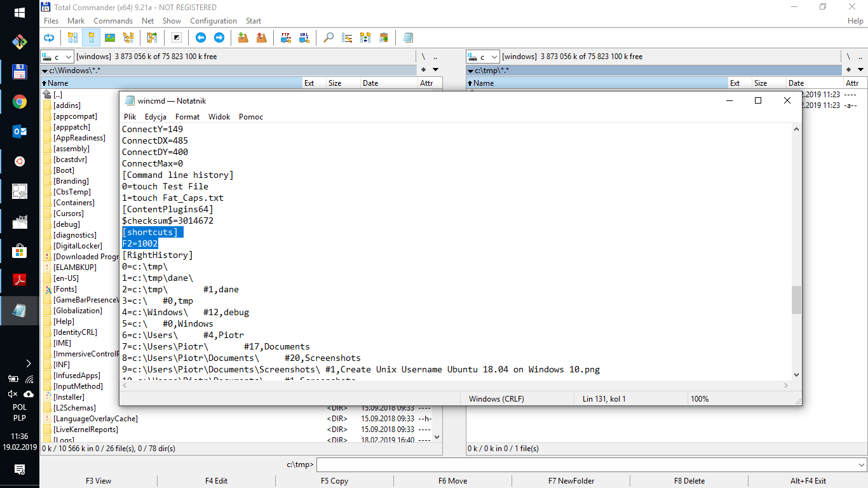Open Notepad's Format menu
Image resolution: width=868 pixels, height=488 pixels.
pos(187,117)
